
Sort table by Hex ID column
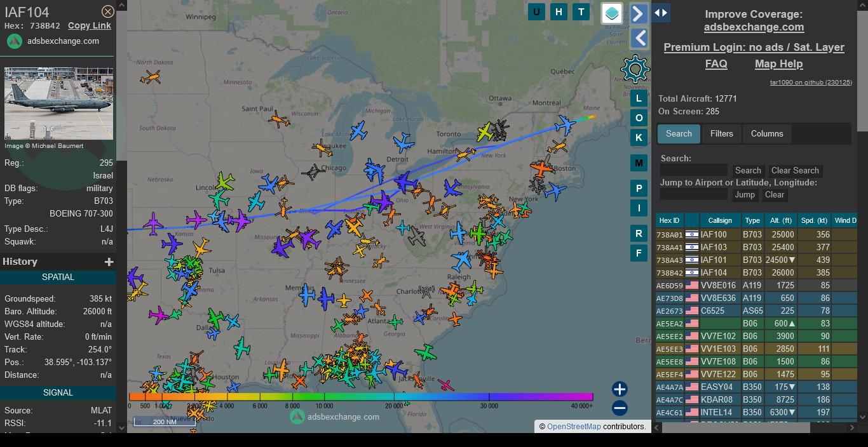(x=669, y=220)
